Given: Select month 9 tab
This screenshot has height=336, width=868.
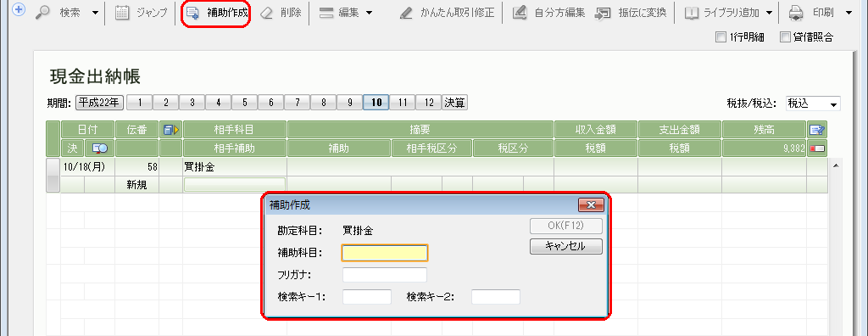Looking at the screenshot, I should coord(350,103).
